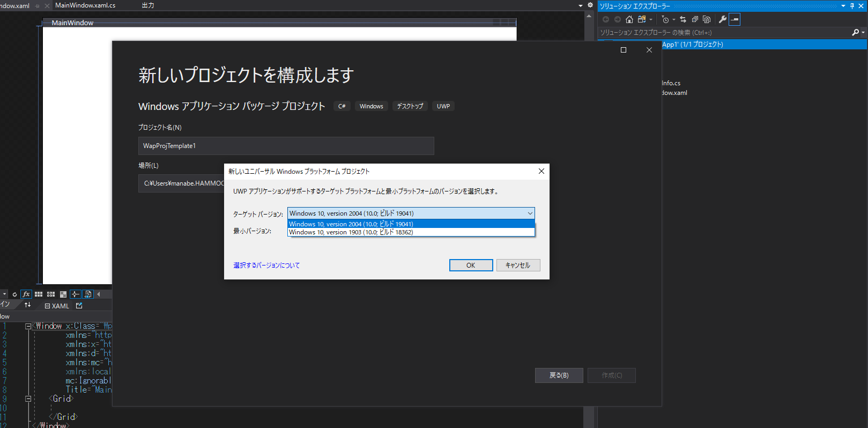Close the UWP platform dialog
The image size is (868, 428).
541,171
